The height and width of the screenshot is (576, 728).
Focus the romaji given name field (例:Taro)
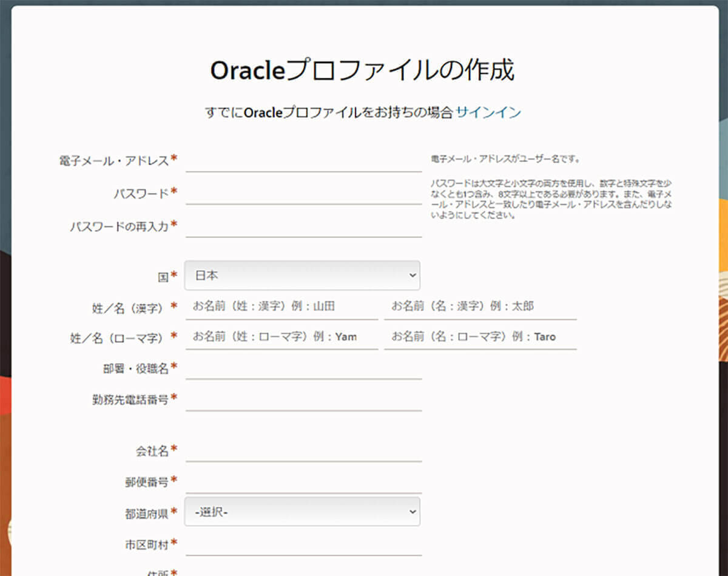pyautogui.click(x=479, y=337)
